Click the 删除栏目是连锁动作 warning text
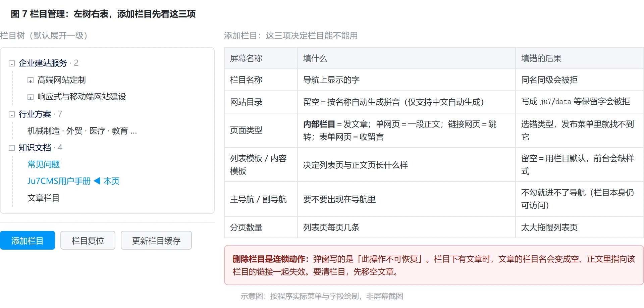This screenshot has width=644, height=308. 271,259
